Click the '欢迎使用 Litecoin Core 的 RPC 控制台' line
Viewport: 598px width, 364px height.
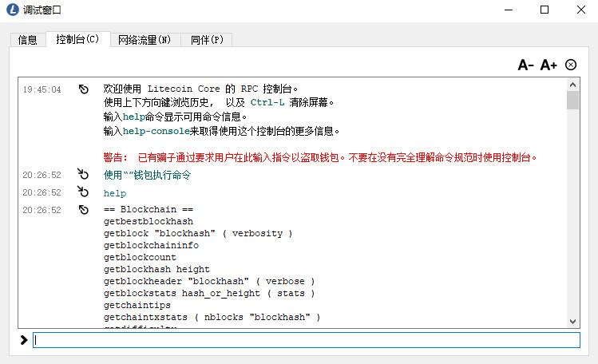click(x=200, y=89)
